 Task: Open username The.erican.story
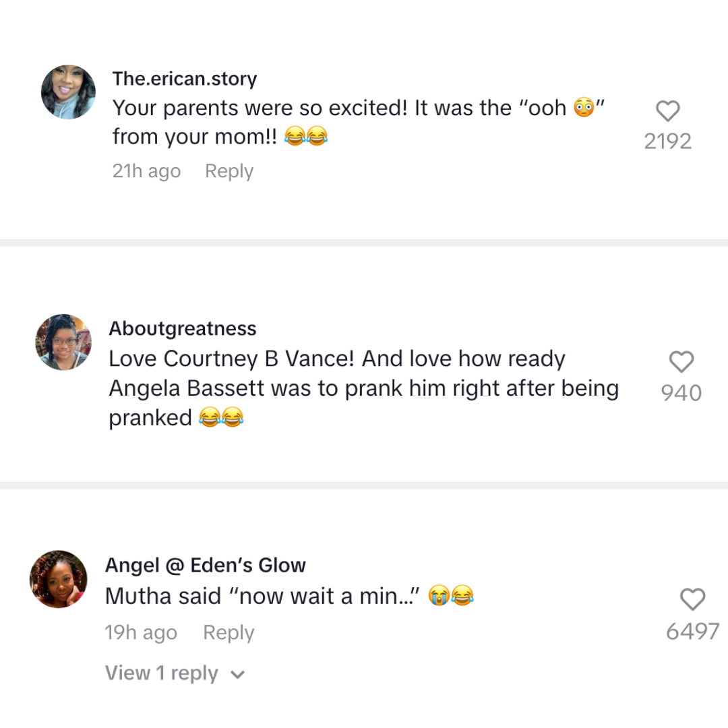tap(185, 79)
